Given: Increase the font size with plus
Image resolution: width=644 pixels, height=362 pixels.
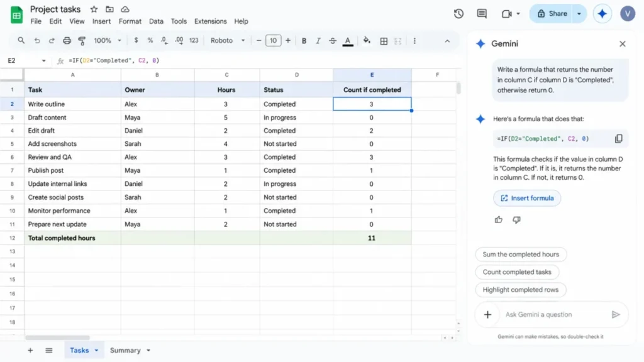Looking at the screenshot, I should coord(288,41).
